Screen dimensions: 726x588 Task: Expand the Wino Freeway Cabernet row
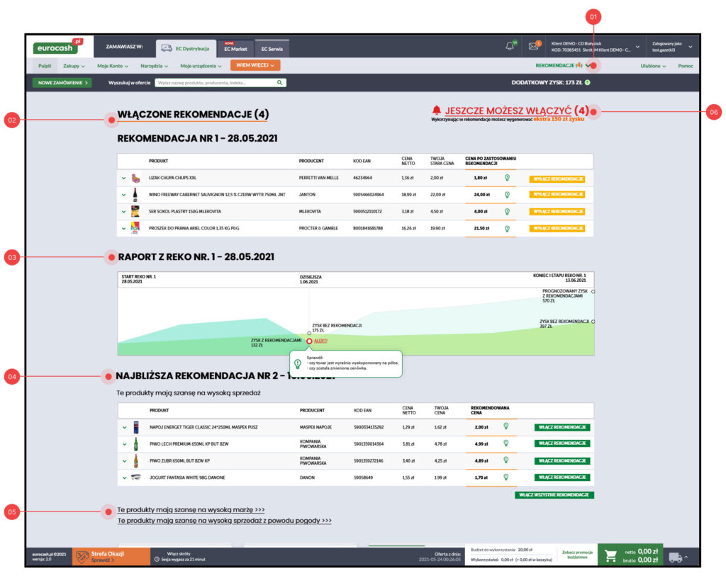point(123,195)
